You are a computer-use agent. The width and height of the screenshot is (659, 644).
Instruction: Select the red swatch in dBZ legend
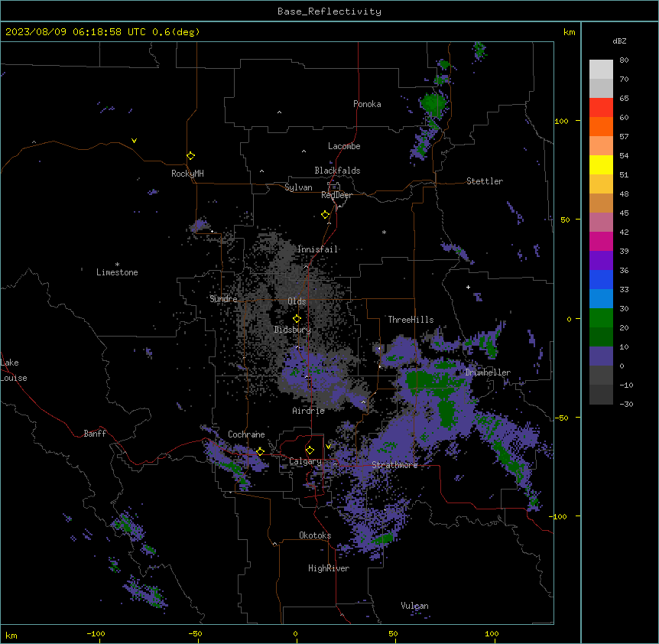coord(601,108)
